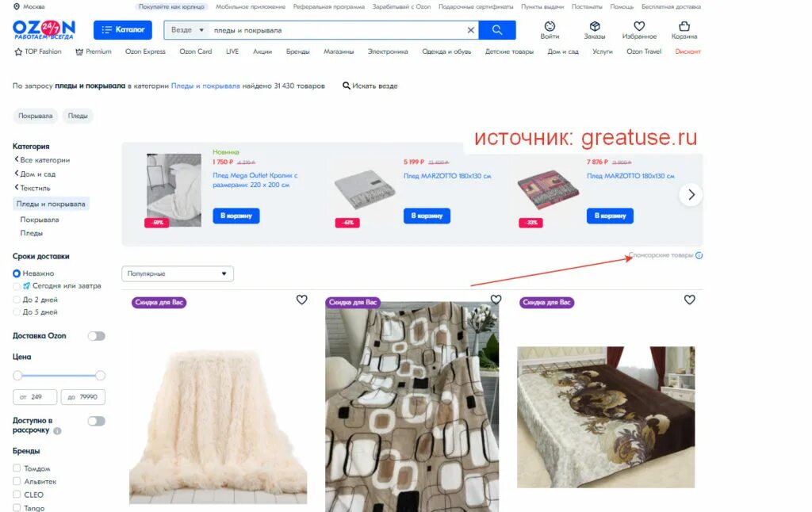Add Плед Mega Outlet Кролик to cart
Screen dimensions: 812x512
pyautogui.click(x=236, y=216)
